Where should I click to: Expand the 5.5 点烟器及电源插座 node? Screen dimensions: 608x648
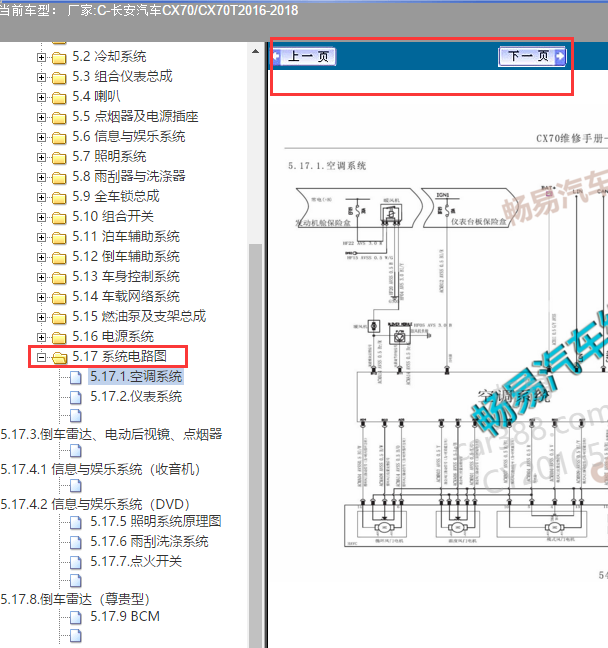[x=41, y=117]
